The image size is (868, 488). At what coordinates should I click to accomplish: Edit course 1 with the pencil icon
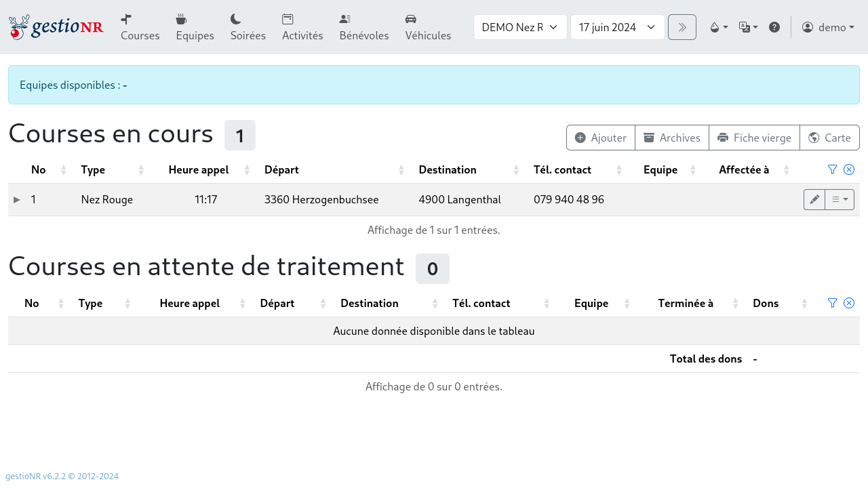(814, 199)
